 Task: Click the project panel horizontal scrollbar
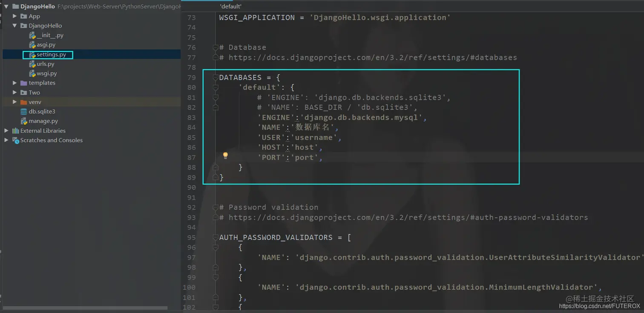[x=86, y=308]
